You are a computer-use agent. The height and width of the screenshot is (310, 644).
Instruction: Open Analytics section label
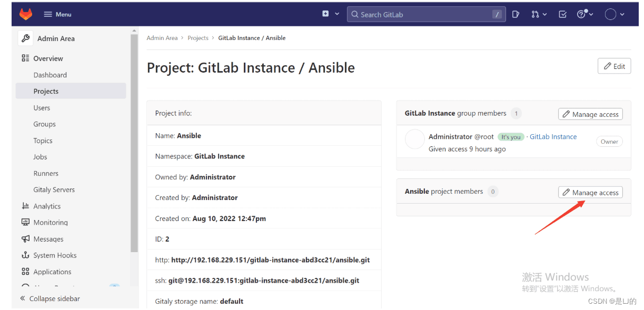click(x=47, y=206)
